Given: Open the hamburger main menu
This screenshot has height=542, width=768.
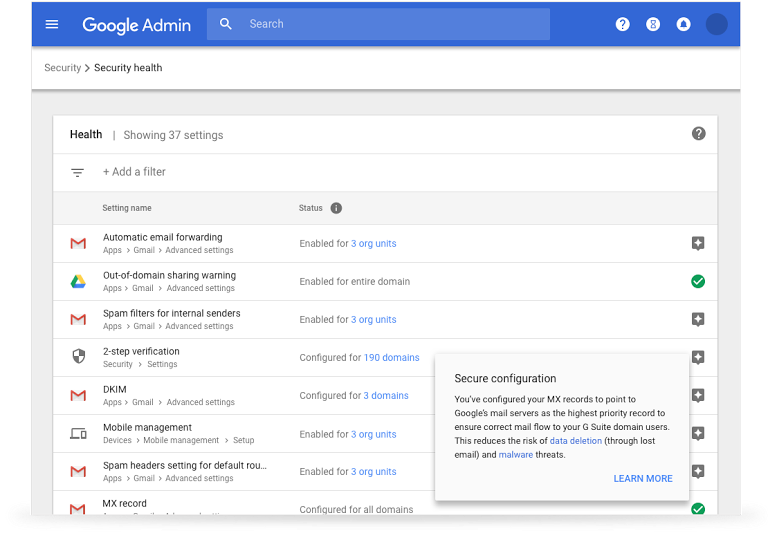Looking at the screenshot, I should pyautogui.click(x=52, y=24).
